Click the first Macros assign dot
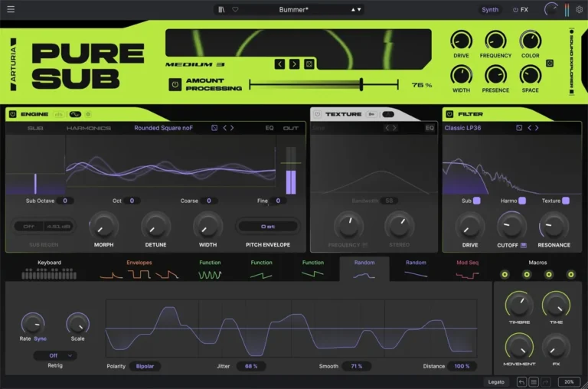 [505, 275]
